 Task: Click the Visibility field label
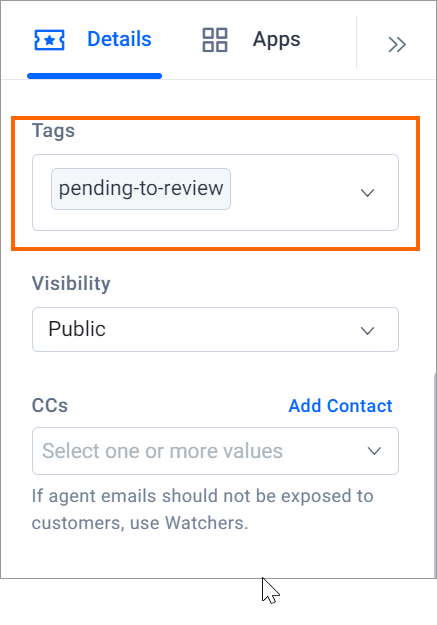71,284
